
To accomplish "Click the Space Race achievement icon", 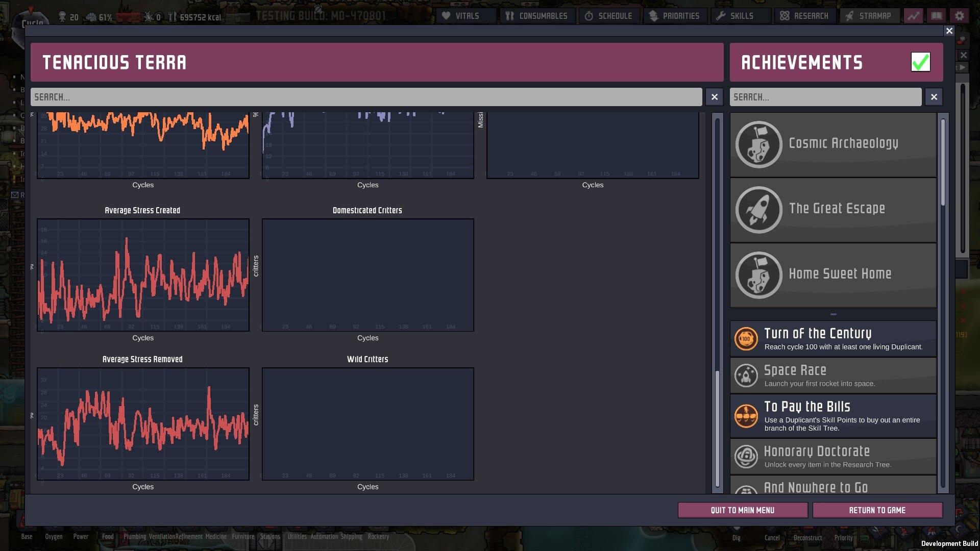I will pyautogui.click(x=746, y=375).
